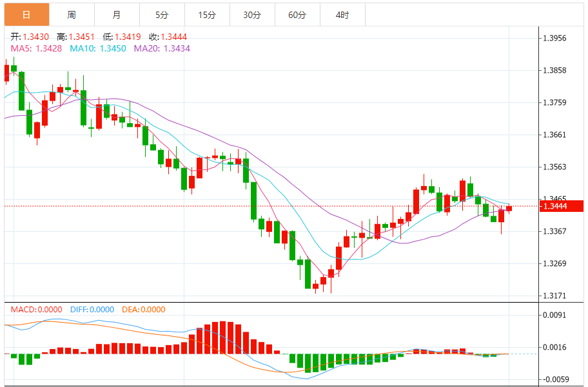The height and width of the screenshot is (387, 588).
Task: Click the DIFF: 0.0000 indicator label
Action: click(92, 310)
